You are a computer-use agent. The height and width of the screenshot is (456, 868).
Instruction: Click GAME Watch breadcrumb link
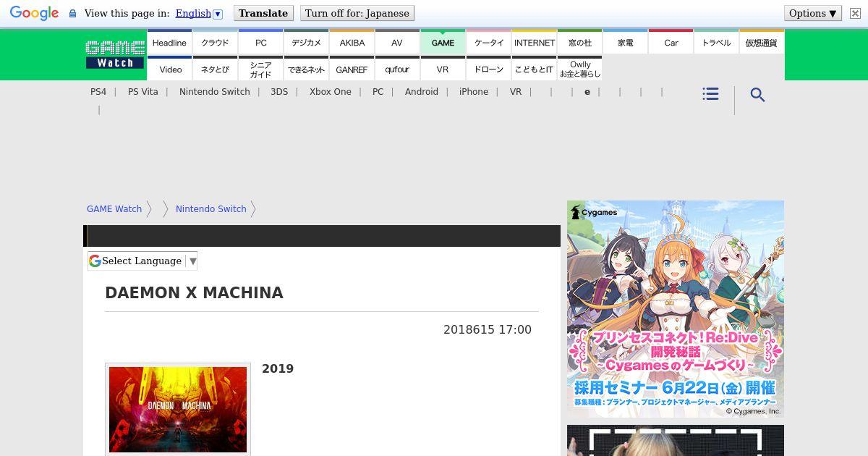[114, 209]
